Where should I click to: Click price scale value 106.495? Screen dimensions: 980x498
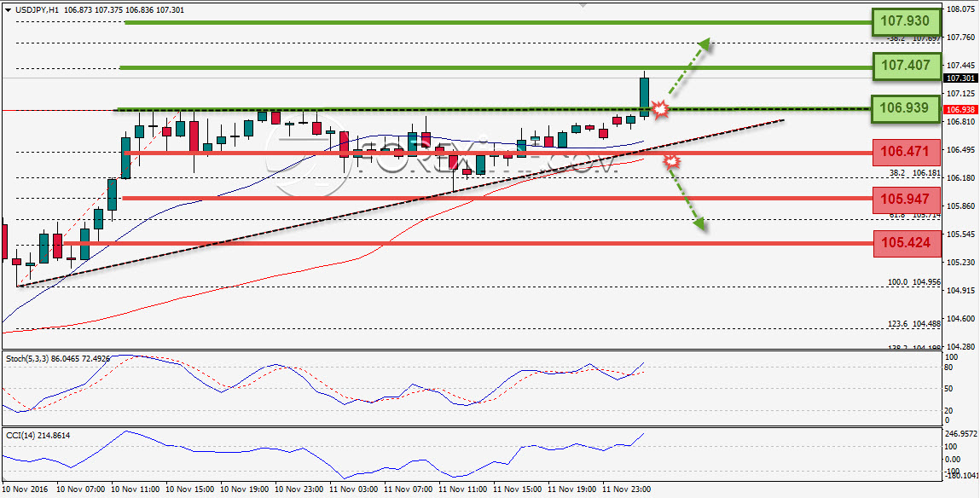point(961,150)
